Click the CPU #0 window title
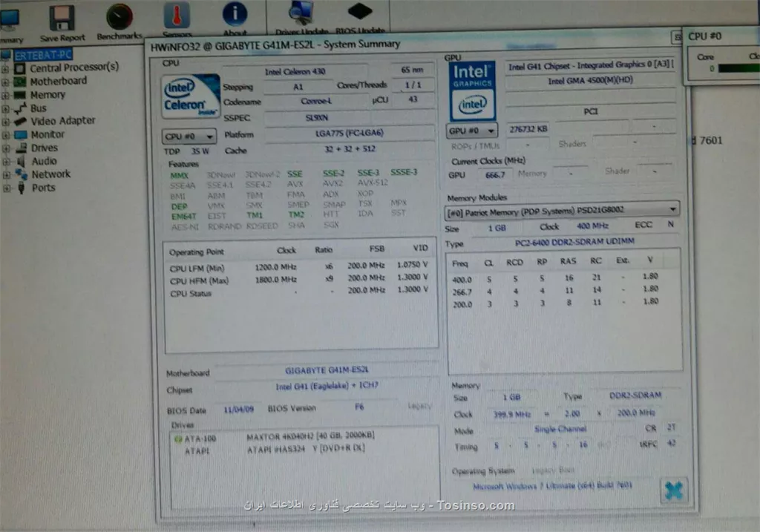The height and width of the screenshot is (532, 760). pos(705,36)
